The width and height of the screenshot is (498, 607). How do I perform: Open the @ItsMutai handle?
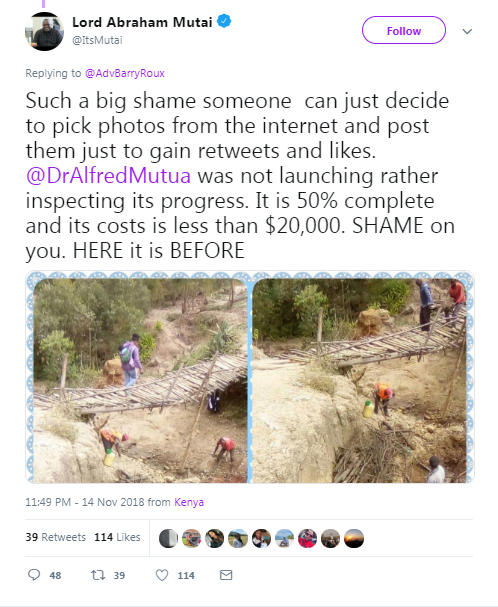pyautogui.click(x=97, y=40)
